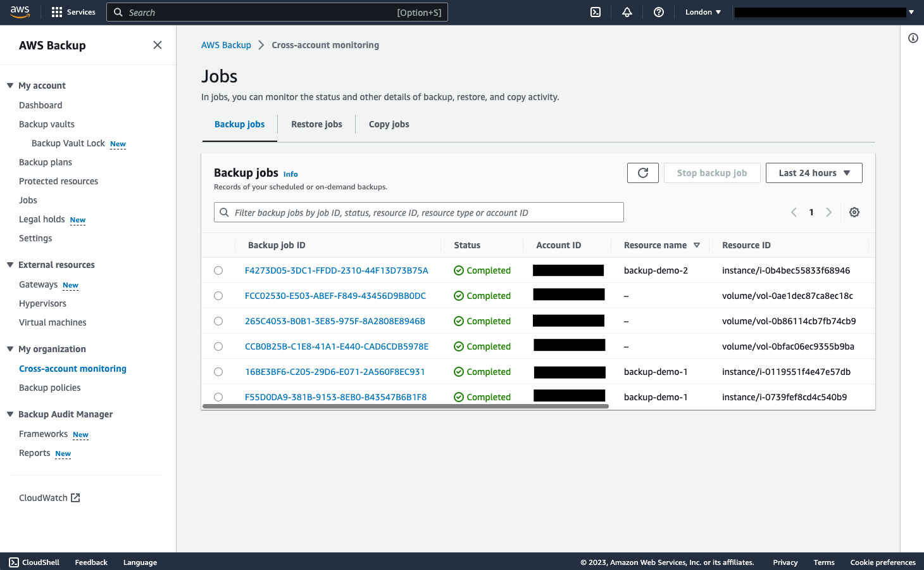Open Reports in the sidebar
The height and width of the screenshot is (570, 924).
34,453
